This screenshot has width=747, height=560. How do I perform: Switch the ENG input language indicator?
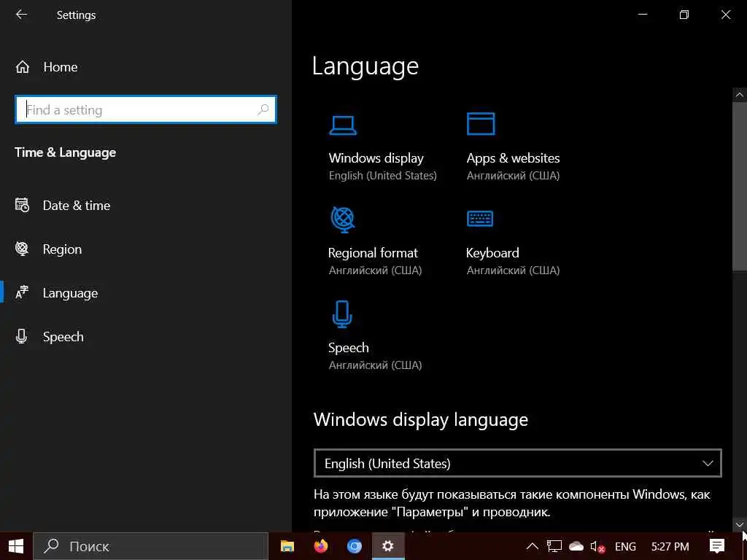point(625,547)
